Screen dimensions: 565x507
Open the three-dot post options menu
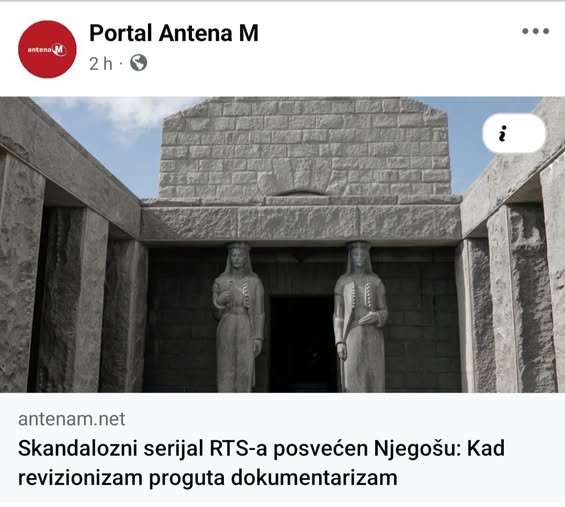(535, 31)
